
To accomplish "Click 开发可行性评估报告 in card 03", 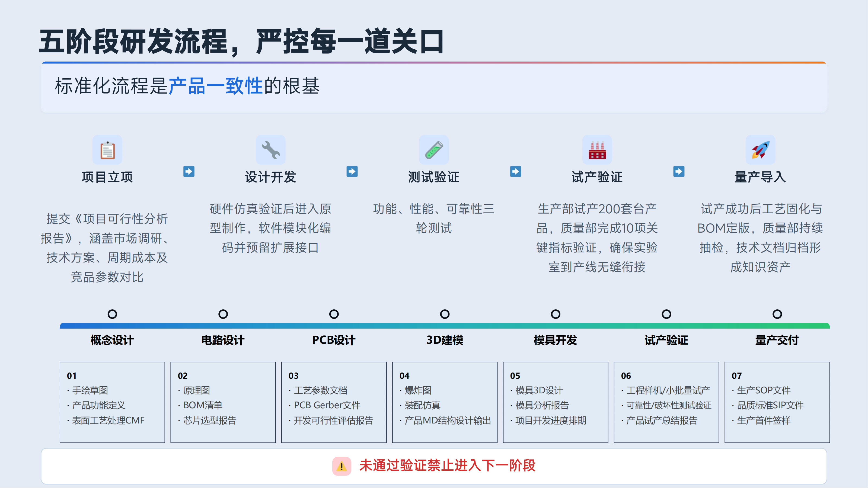I will click(x=334, y=420).
